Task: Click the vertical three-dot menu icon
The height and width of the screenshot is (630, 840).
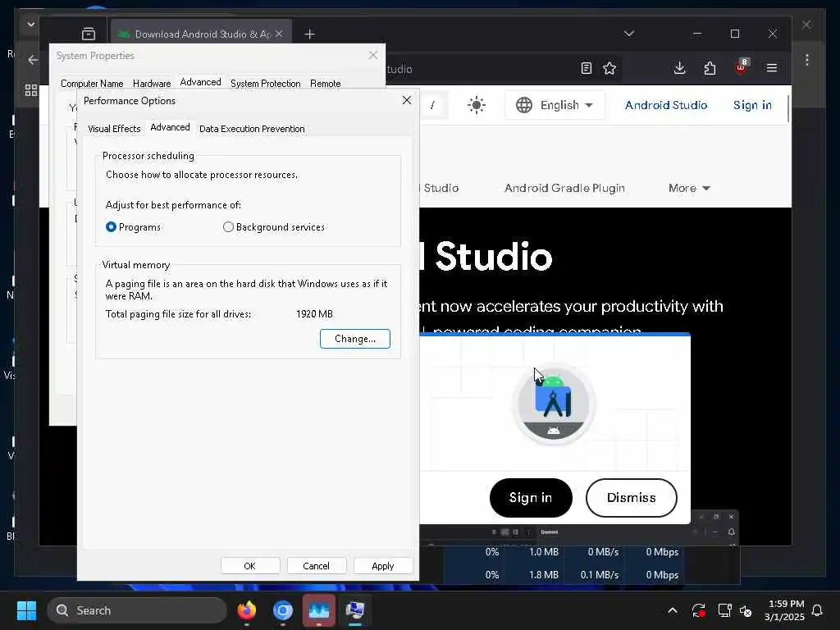Action: pyautogui.click(x=807, y=59)
